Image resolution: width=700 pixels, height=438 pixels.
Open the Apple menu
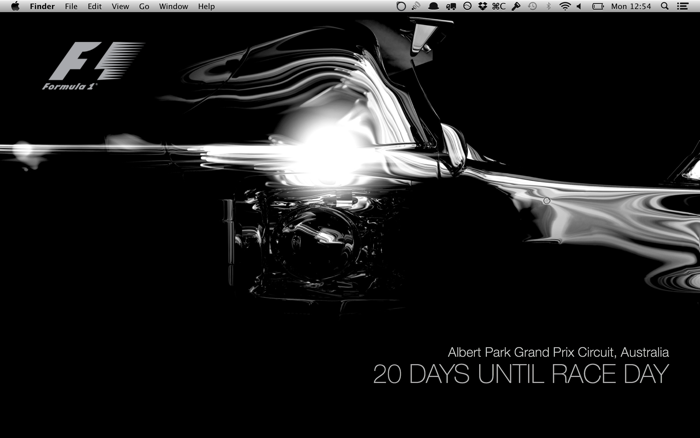[x=15, y=6]
